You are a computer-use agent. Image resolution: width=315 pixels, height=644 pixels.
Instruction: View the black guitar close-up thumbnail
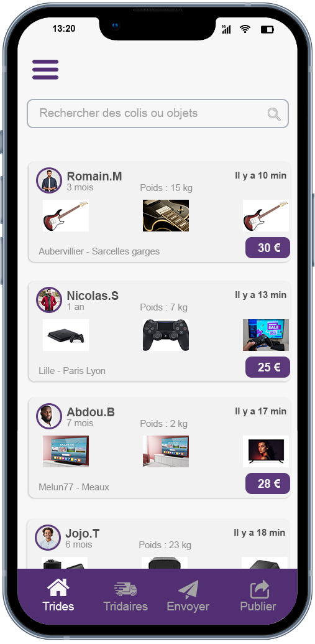166,216
